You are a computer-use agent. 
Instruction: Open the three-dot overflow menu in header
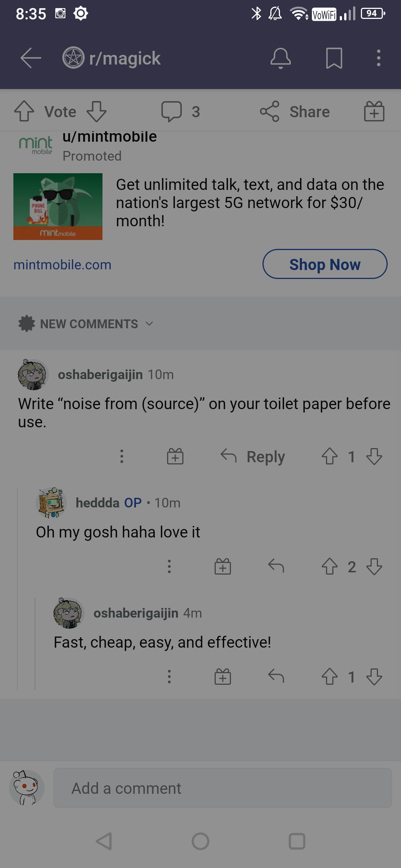pos(378,58)
